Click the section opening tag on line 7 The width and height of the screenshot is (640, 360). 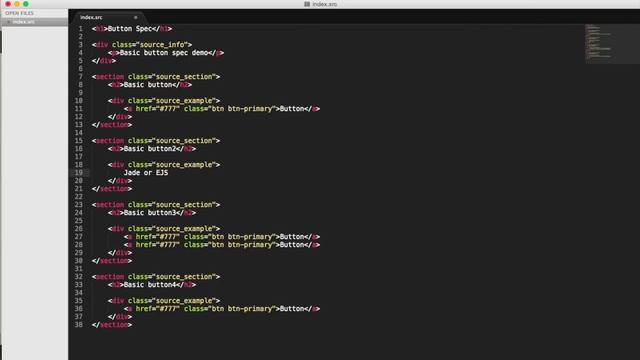[156, 77]
